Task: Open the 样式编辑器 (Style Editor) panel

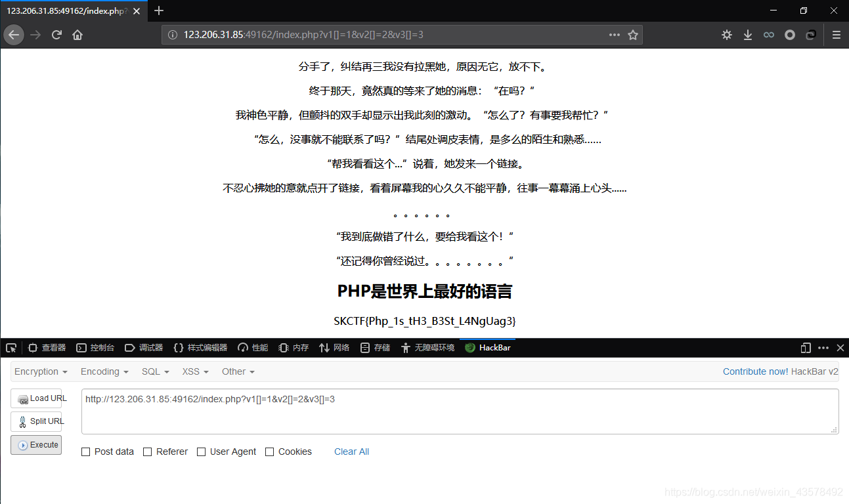Action: click(202, 347)
